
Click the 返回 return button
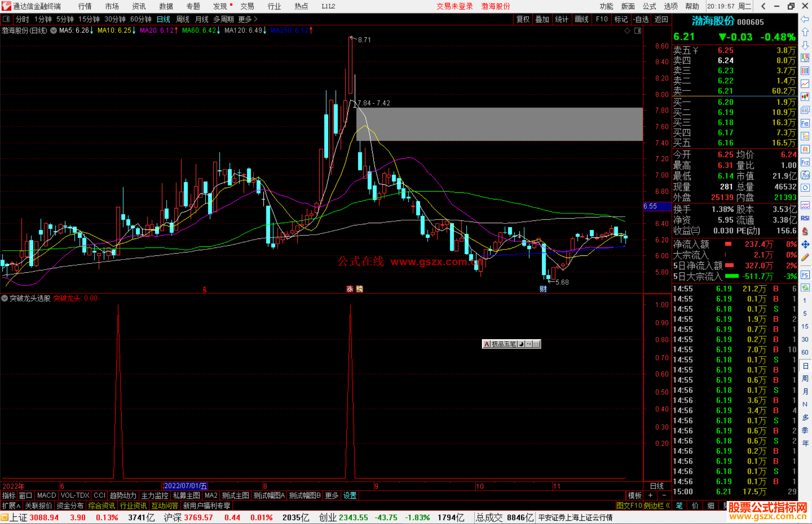click(661, 19)
